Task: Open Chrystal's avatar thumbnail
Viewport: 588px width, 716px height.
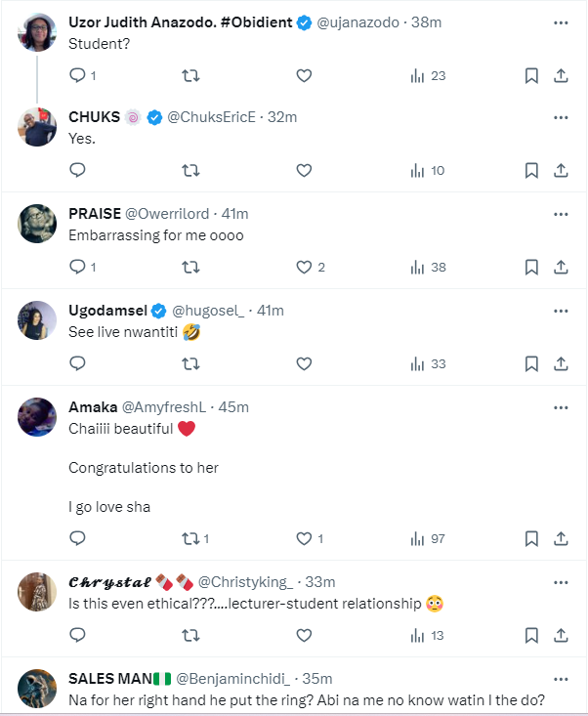Action: click(38, 592)
